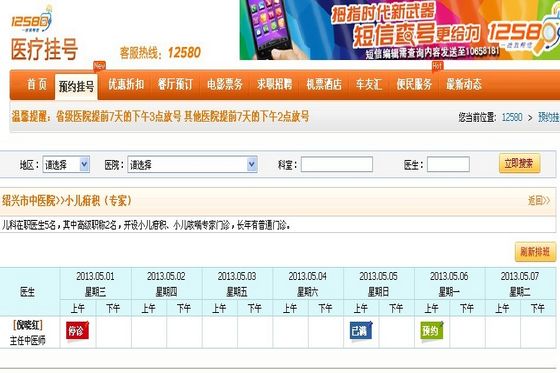The image size is (560, 373).
Task: Click the 返回>> back link
Action: coord(539,201)
